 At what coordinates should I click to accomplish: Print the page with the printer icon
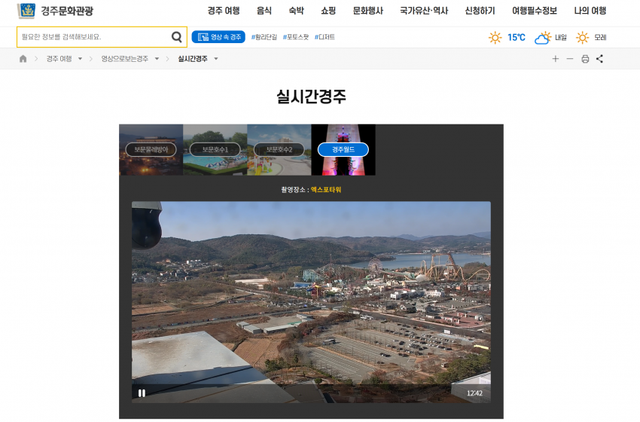pos(585,59)
